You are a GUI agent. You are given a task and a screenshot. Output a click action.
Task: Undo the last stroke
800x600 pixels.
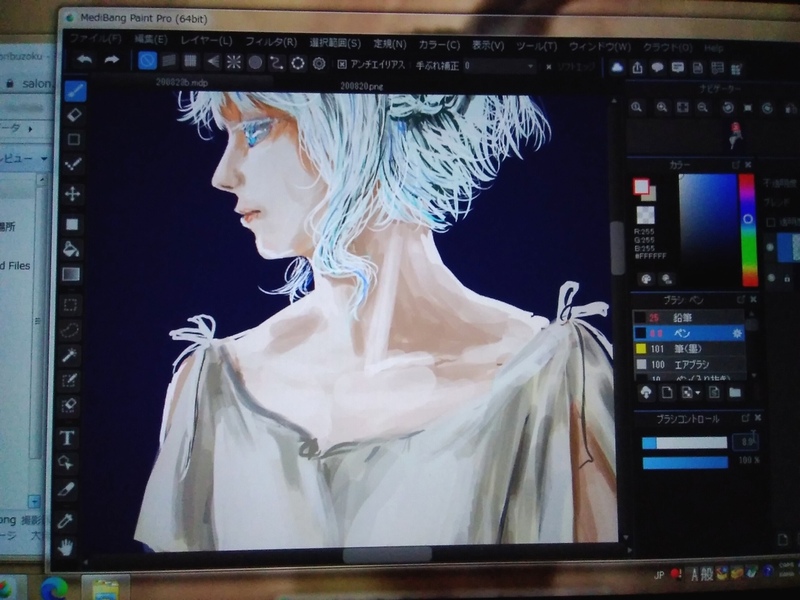(85, 59)
